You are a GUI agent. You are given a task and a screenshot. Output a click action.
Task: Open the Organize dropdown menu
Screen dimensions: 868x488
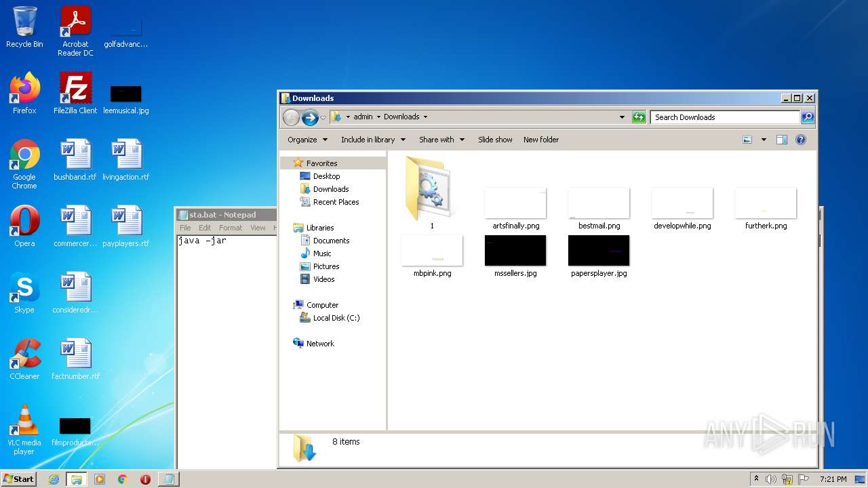coord(307,140)
